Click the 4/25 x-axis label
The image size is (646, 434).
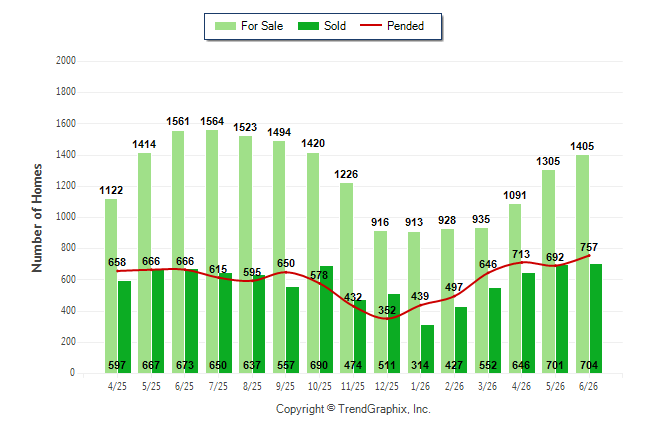pos(117,386)
